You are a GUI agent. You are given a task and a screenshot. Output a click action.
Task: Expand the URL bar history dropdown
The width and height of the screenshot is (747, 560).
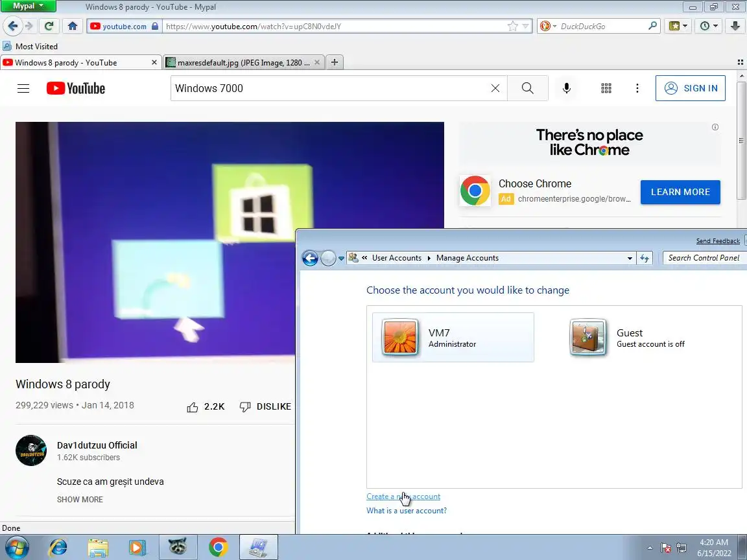click(x=525, y=26)
